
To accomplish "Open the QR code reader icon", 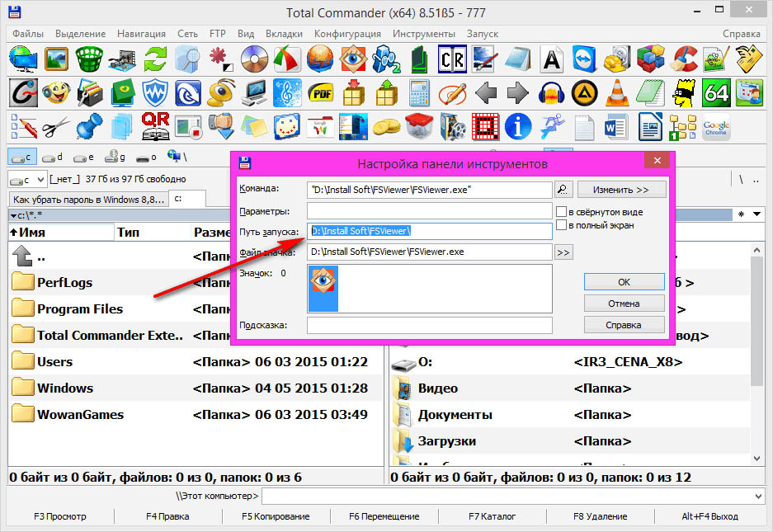I will point(155,127).
